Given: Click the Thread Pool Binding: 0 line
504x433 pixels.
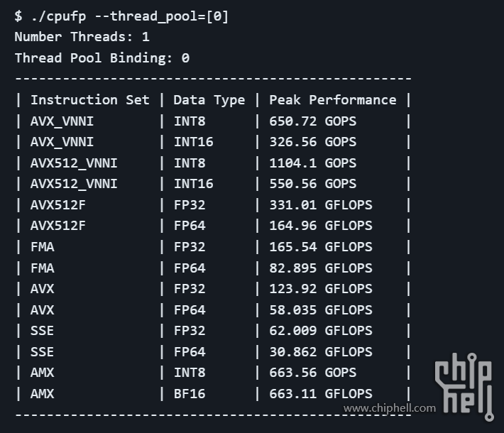Looking at the screenshot, I should click(x=102, y=58).
